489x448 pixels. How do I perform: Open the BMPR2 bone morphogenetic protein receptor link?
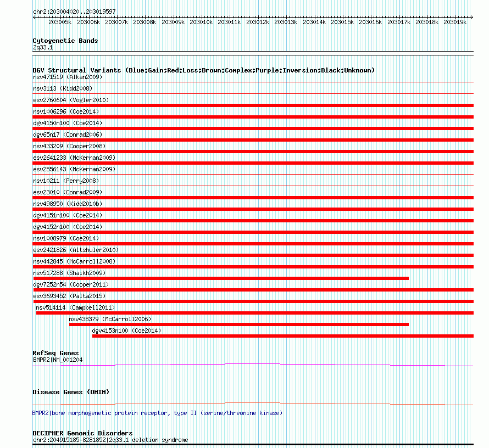click(x=157, y=413)
